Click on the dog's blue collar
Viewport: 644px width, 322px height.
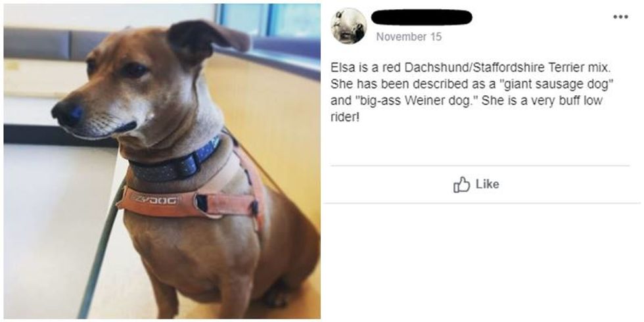pyautogui.click(x=177, y=164)
